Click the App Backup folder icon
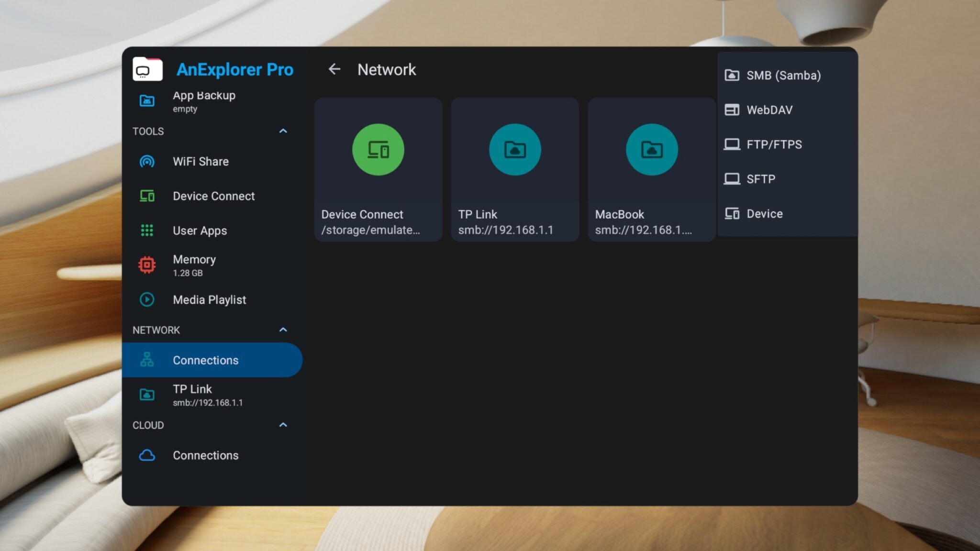 coord(146,101)
